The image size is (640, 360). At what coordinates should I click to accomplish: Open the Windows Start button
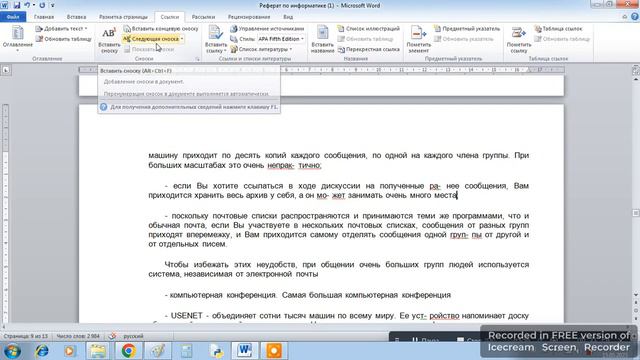coord(12,351)
